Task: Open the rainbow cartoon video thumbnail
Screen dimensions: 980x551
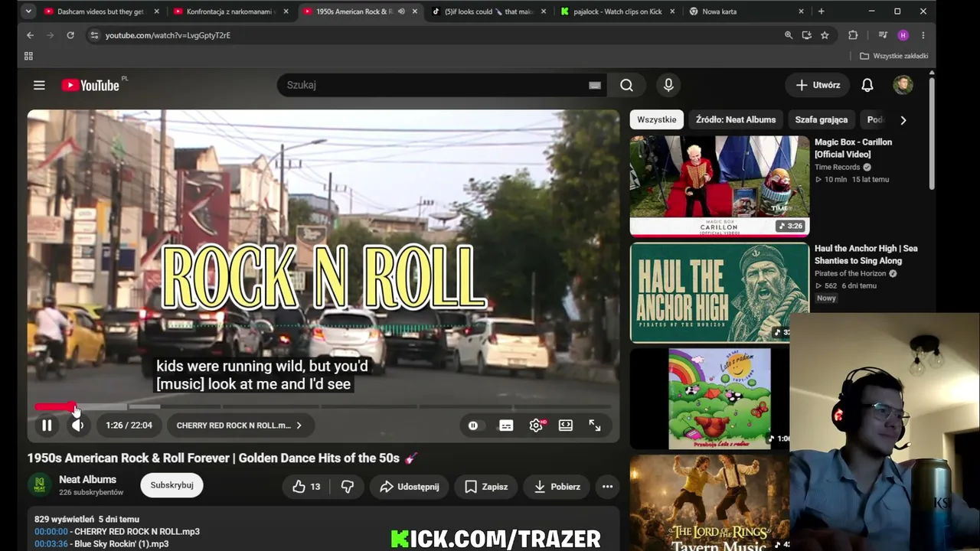Action: [710, 399]
